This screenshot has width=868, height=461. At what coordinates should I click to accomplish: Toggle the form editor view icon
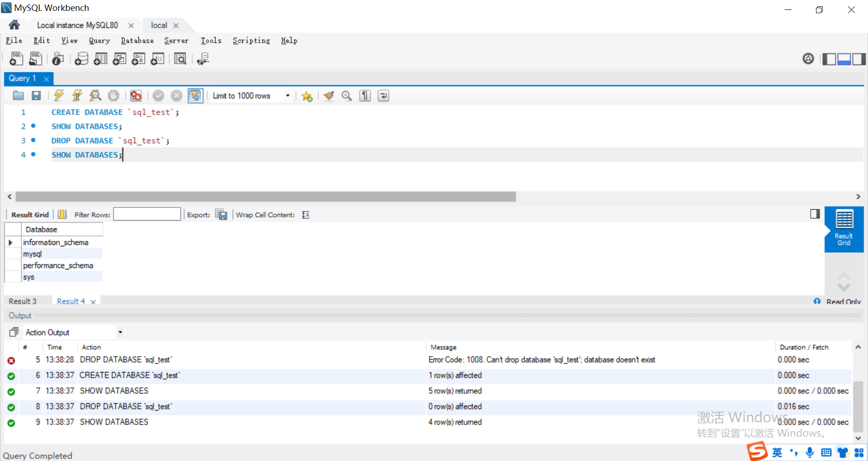coord(62,215)
